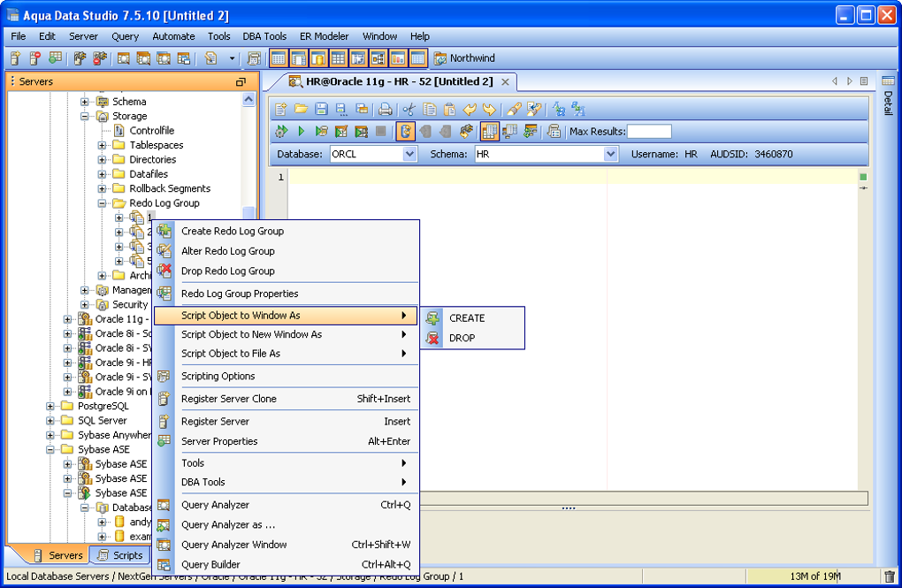Open the dropdown arrow beside script toolbar icon

[232, 58]
